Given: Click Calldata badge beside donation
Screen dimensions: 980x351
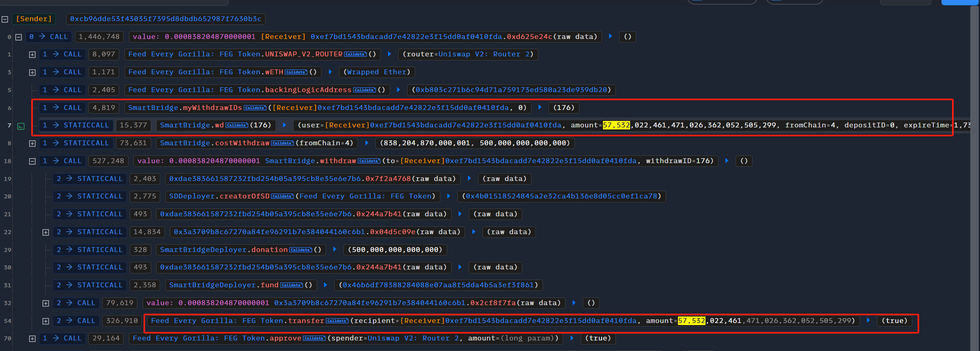Looking at the screenshot, I should pos(300,250).
